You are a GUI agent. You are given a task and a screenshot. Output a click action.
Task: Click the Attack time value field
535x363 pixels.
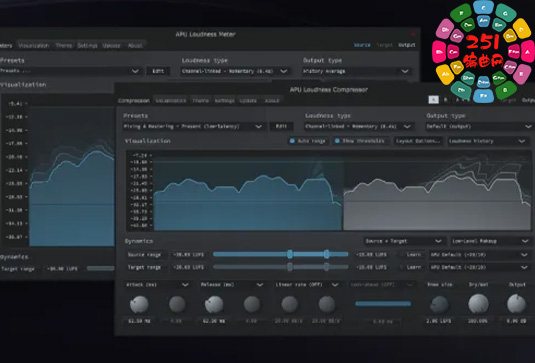[x=139, y=321]
